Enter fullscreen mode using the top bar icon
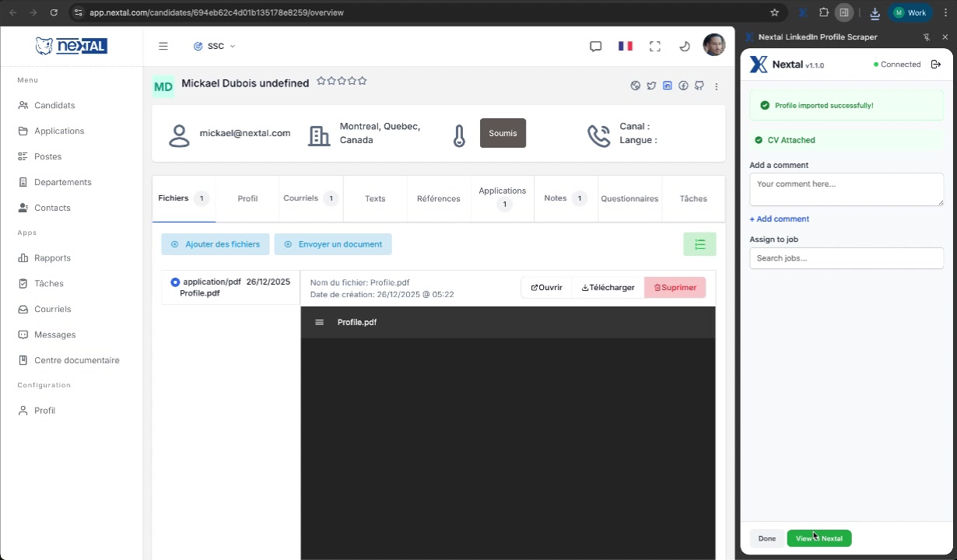 point(655,47)
